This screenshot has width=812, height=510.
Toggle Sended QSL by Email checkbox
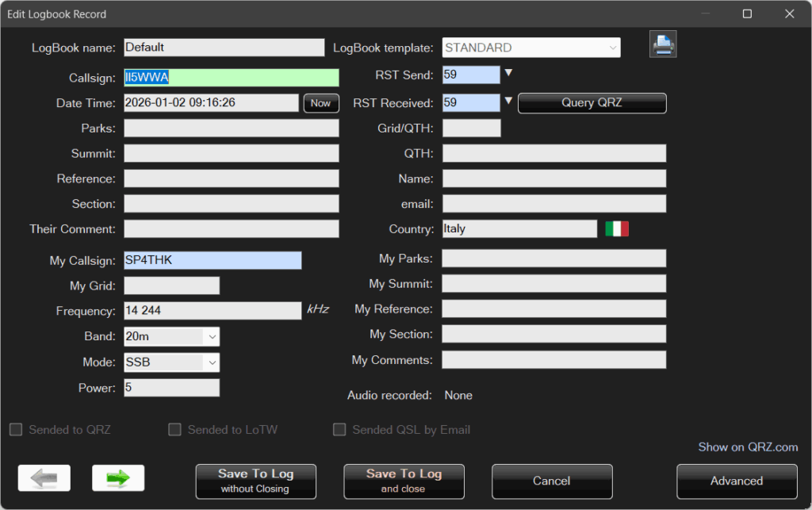pos(339,430)
